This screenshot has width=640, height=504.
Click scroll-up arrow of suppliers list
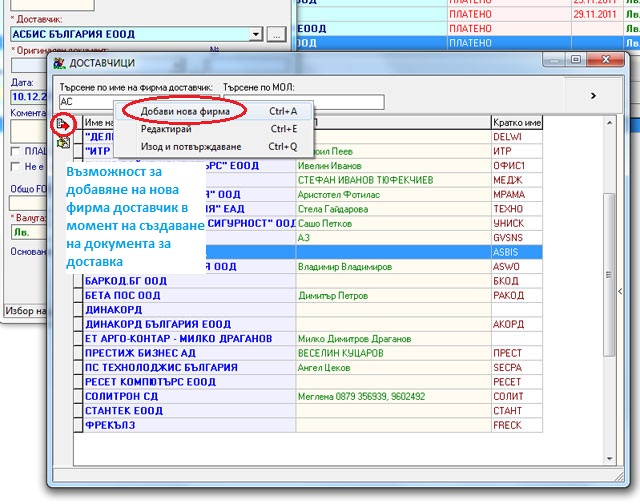coord(609,122)
